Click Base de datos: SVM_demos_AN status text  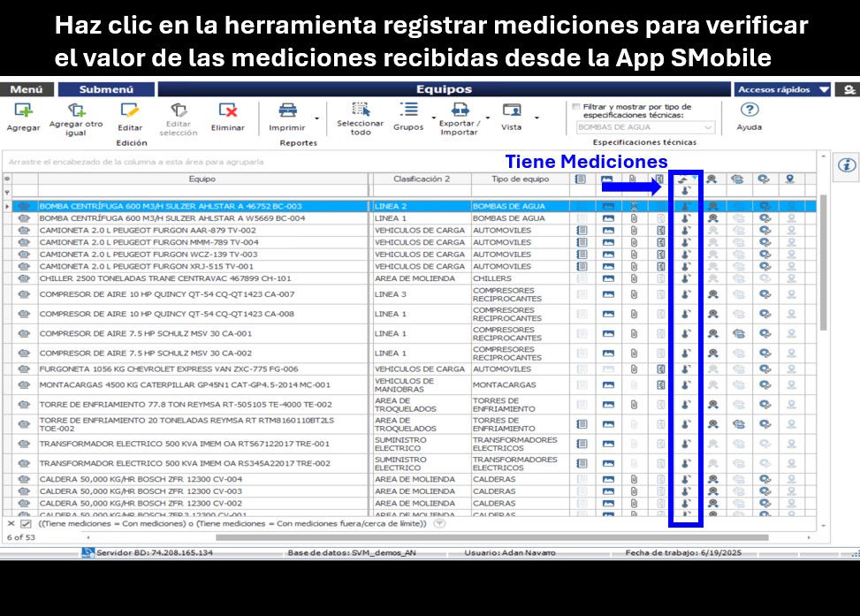(x=352, y=552)
